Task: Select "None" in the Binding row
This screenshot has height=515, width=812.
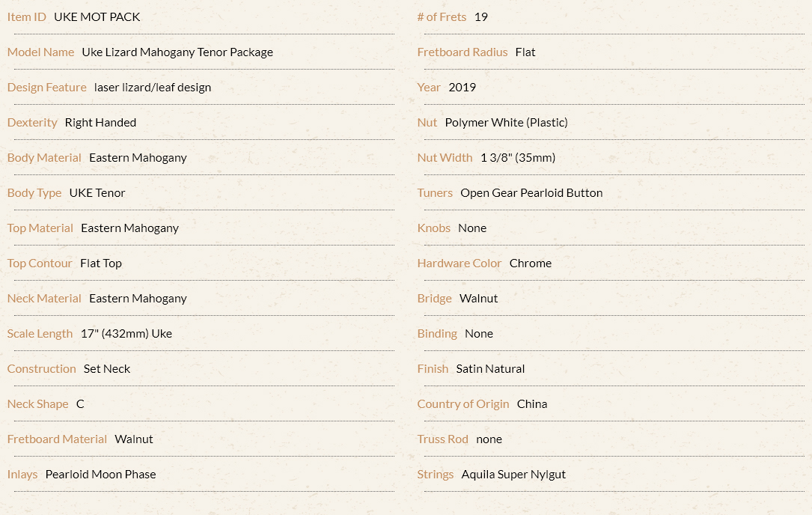Action: coord(479,334)
